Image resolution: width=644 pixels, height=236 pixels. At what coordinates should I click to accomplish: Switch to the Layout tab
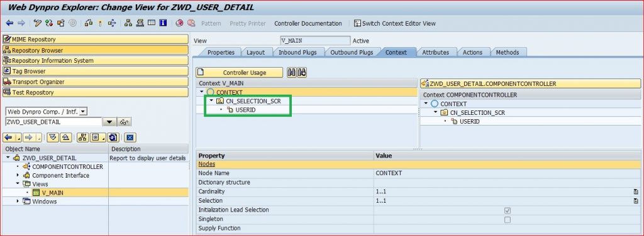(255, 53)
